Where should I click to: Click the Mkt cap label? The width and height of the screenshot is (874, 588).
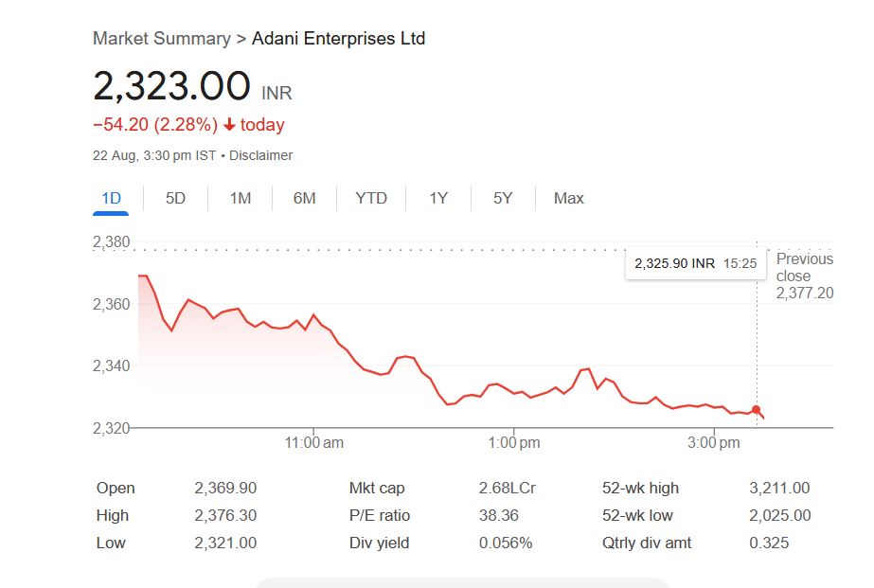(x=377, y=488)
